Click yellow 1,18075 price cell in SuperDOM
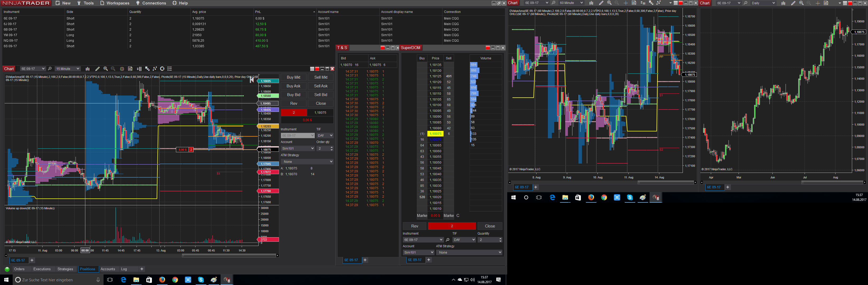 (x=435, y=134)
